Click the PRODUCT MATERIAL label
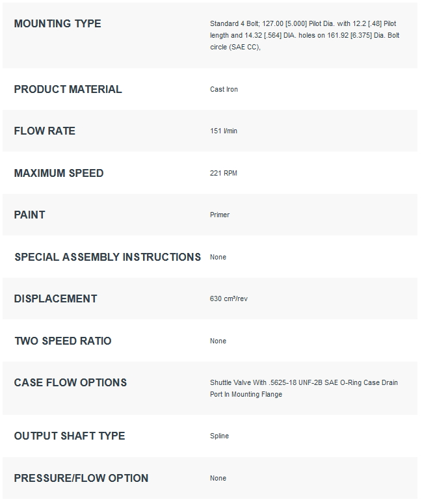The image size is (422, 504). pyautogui.click(x=68, y=89)
